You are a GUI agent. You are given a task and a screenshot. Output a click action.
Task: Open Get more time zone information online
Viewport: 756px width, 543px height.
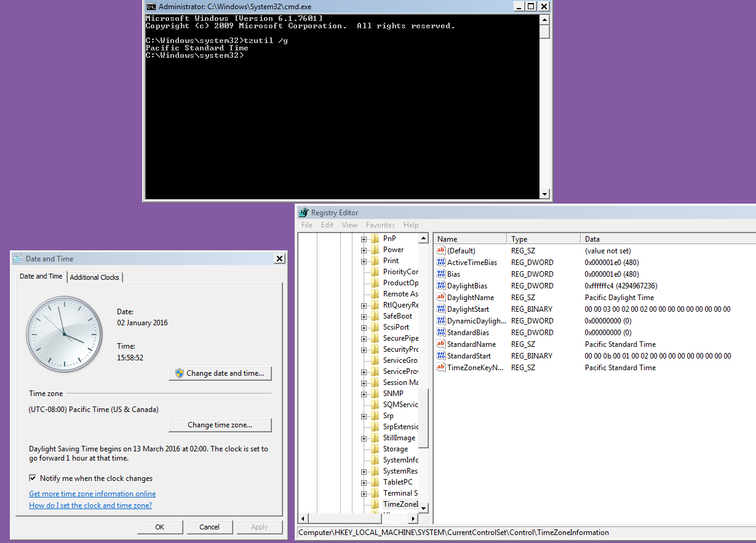[x=92, y=494]
